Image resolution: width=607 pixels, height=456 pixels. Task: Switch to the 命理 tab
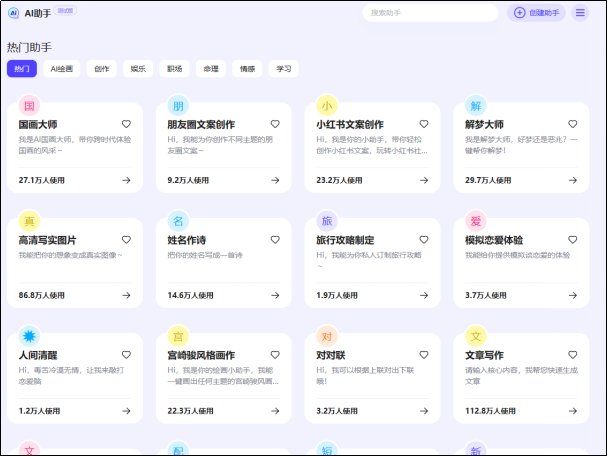[x=211, y=69]
